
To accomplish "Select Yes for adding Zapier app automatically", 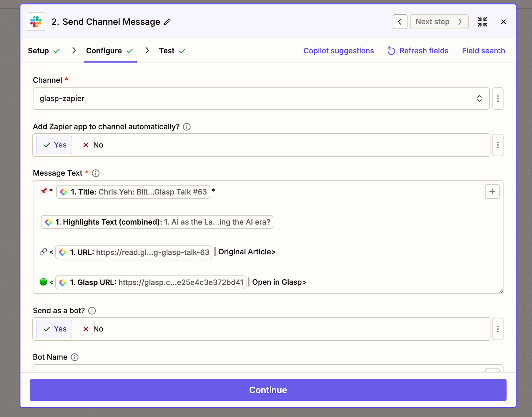I will click(x=54, y=145).
